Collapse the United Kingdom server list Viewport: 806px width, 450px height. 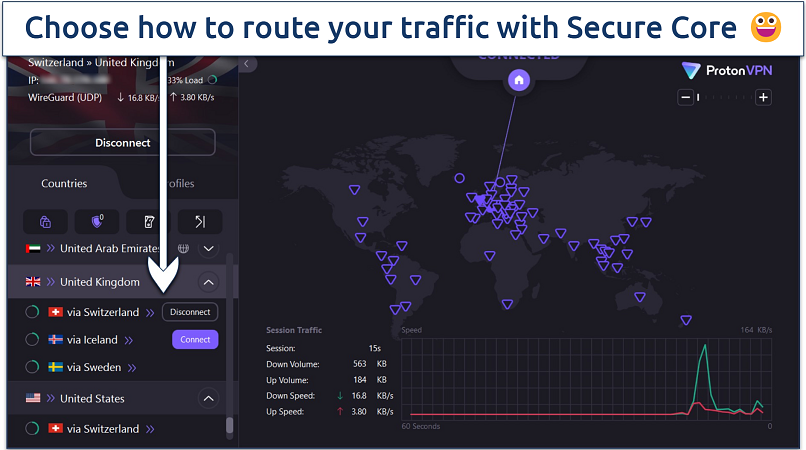pyautogui.click(x=209, y=282)
